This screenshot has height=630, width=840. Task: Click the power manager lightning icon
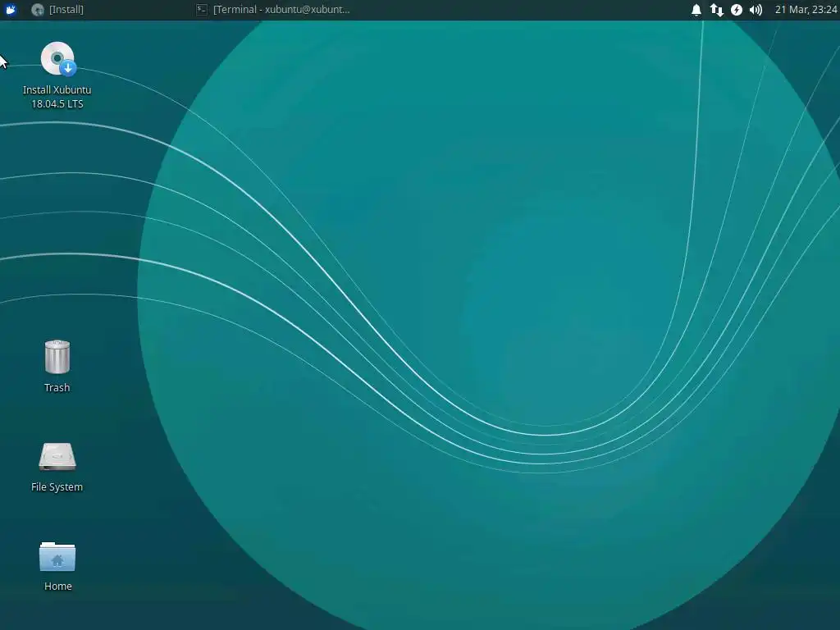coord(737,10)
